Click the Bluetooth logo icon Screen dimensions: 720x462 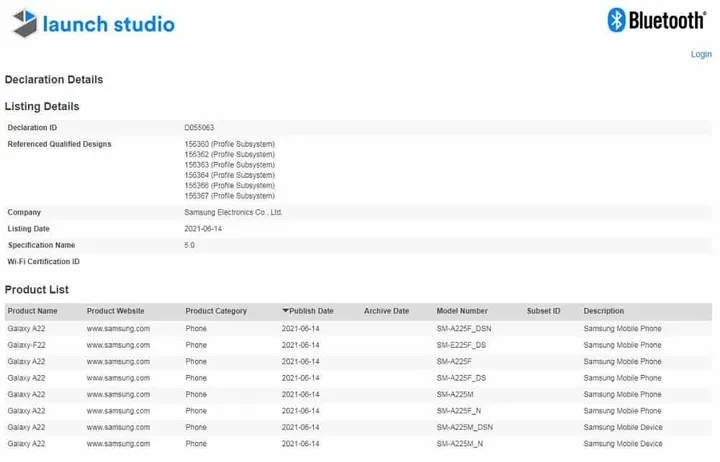(x=618, y=20)
